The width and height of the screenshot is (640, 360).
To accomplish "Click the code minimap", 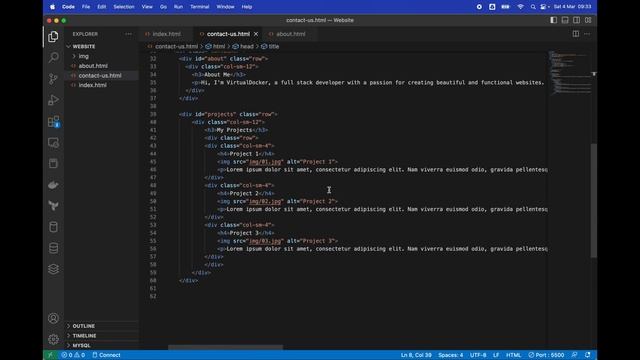I will coord(569,73).
